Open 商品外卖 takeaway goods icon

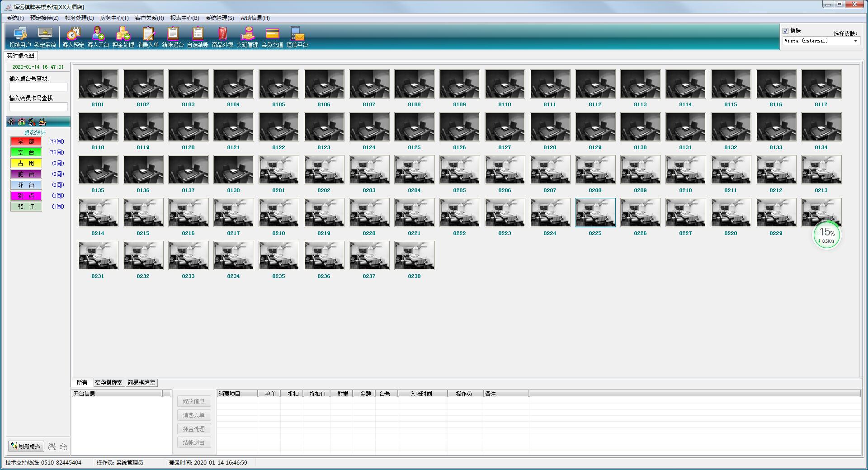[x=222, y=37]
